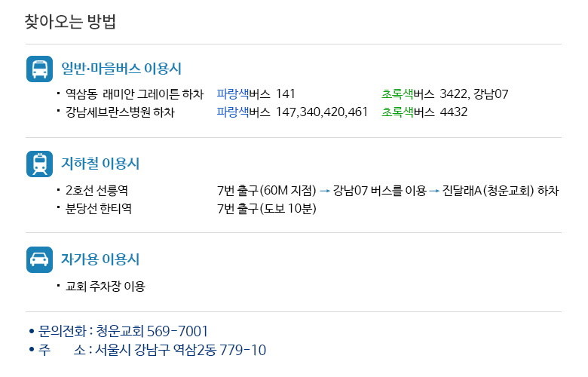
Task: Click 초록색버스 4432 text
Action: coord(424,112)
